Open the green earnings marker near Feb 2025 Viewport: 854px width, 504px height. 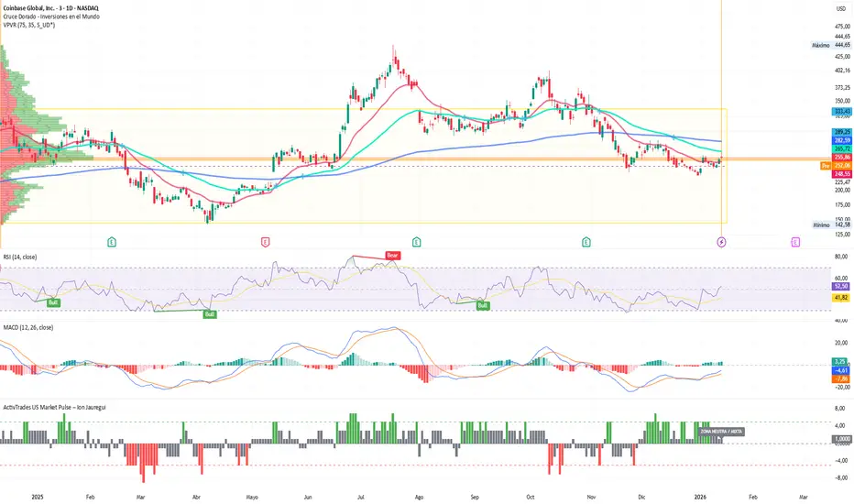click(x=112, y=242)
